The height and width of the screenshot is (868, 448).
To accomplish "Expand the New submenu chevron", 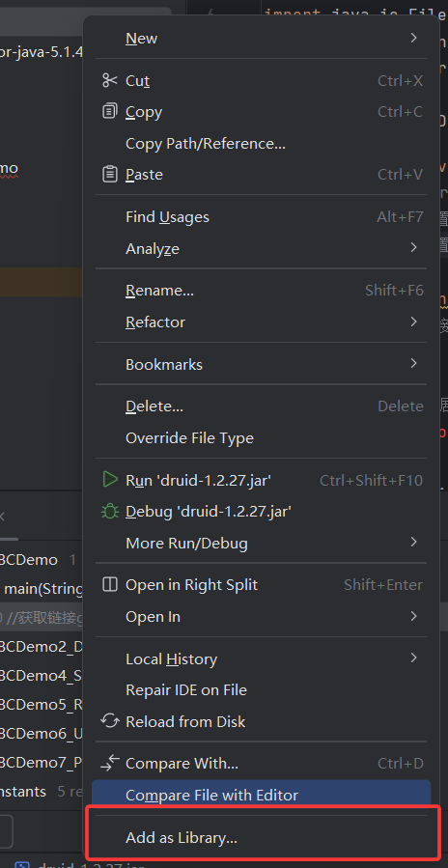I will point(413,38).
